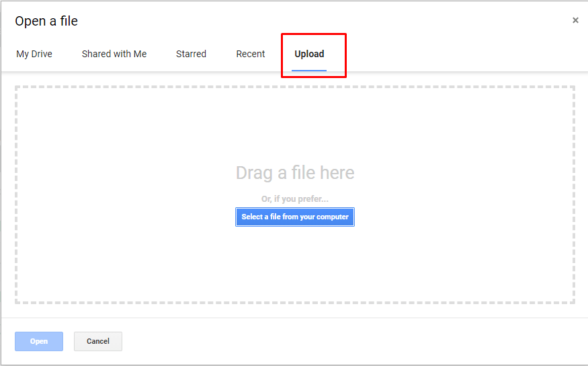Close the Open a file dialog

coord(575,20)
